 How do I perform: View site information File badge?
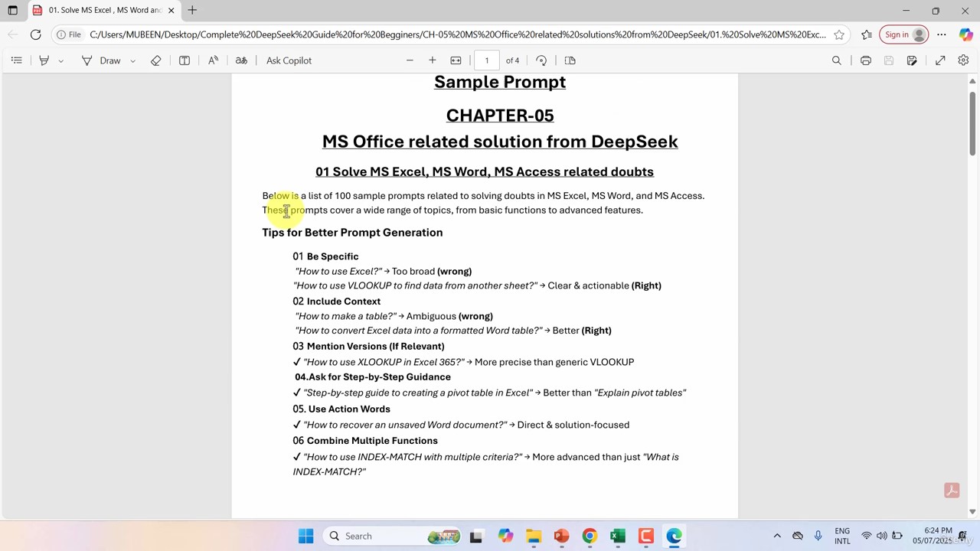click(69, 34)
